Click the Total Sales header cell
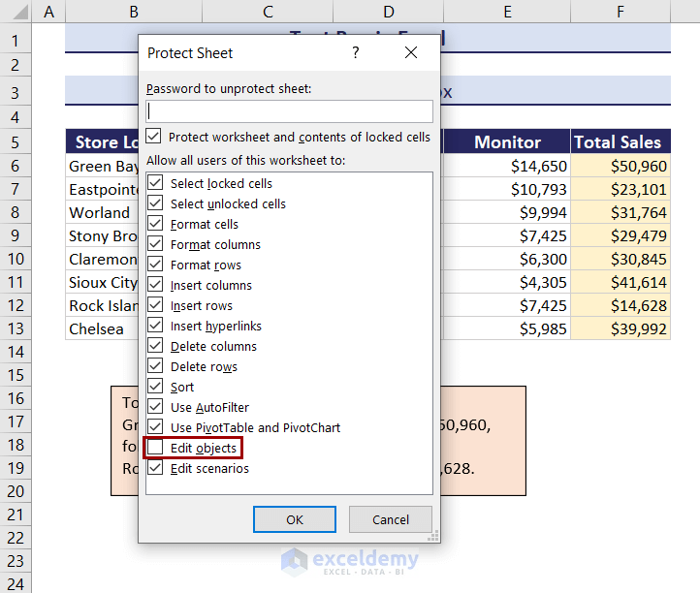The width and height of the screenshot is (700, 593). (620, 141)
